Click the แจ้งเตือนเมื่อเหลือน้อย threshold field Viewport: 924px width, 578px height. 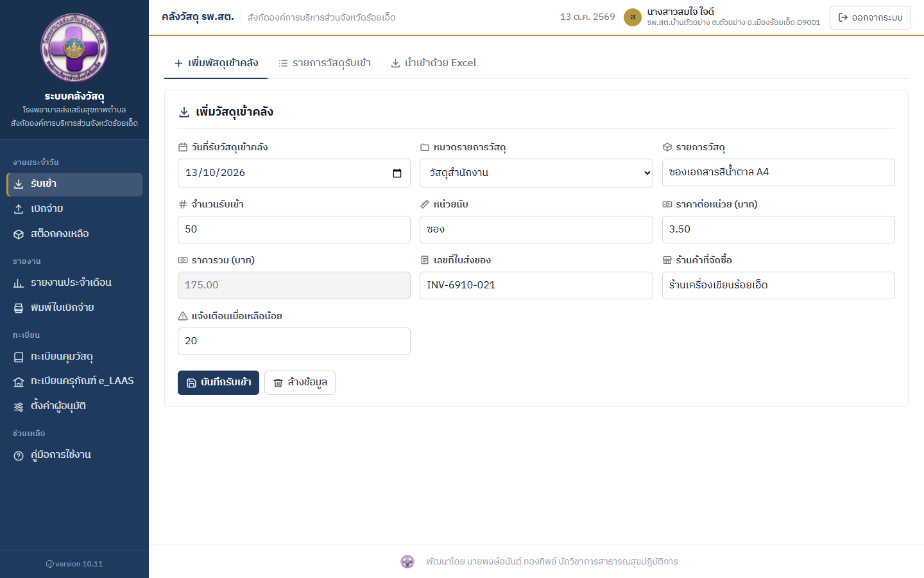pos(294,342)
